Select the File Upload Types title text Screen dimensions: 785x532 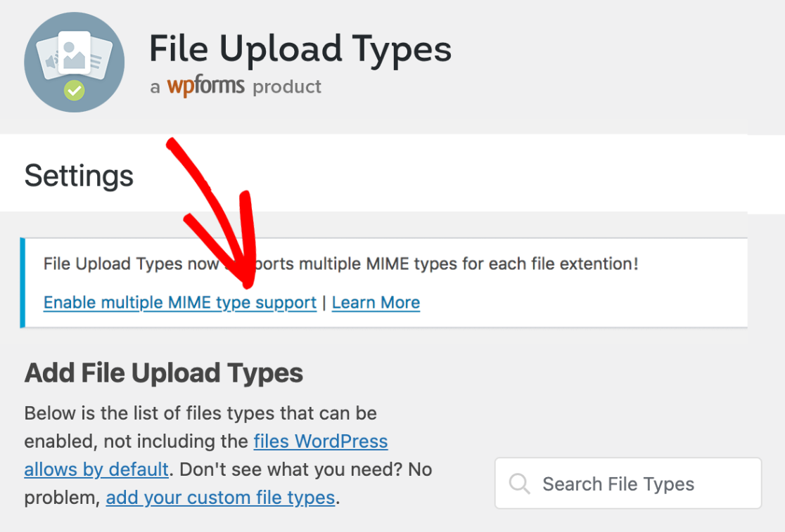(300, 48)
